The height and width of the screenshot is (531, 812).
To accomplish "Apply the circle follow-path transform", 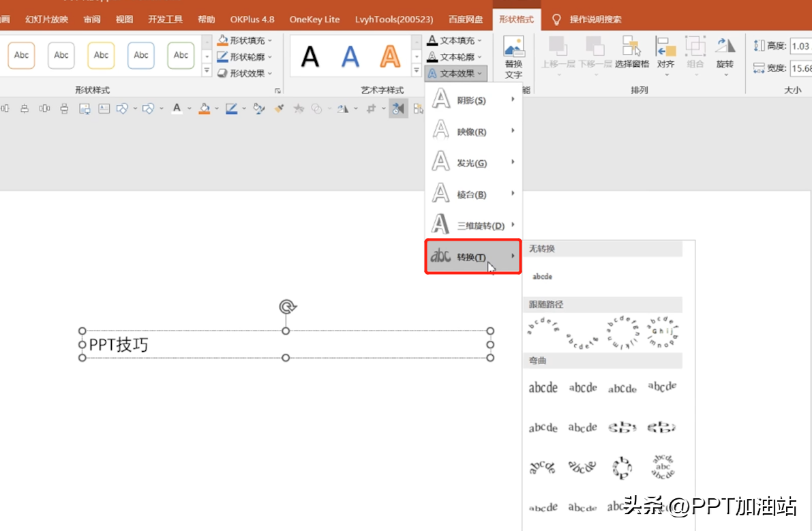I will 622,332.
